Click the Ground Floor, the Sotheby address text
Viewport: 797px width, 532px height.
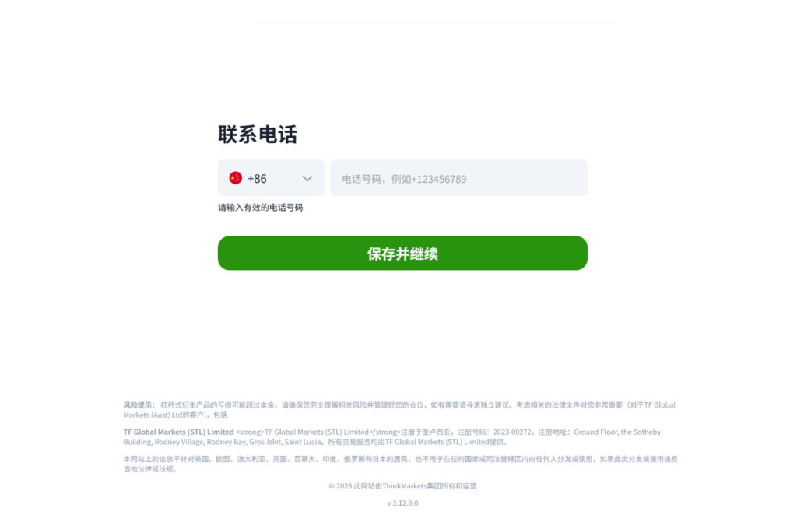(x=617, y=432)
